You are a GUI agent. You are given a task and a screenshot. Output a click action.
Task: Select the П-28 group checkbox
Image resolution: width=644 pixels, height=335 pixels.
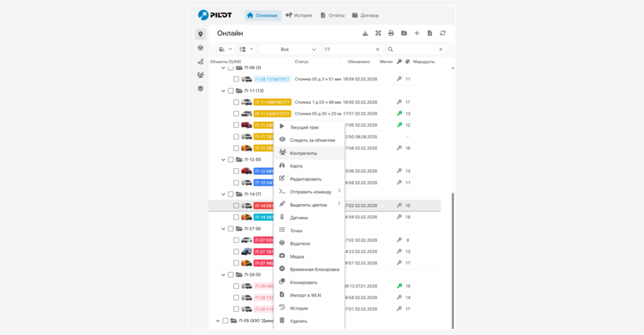pyautogui.click(x=230, y=275)
